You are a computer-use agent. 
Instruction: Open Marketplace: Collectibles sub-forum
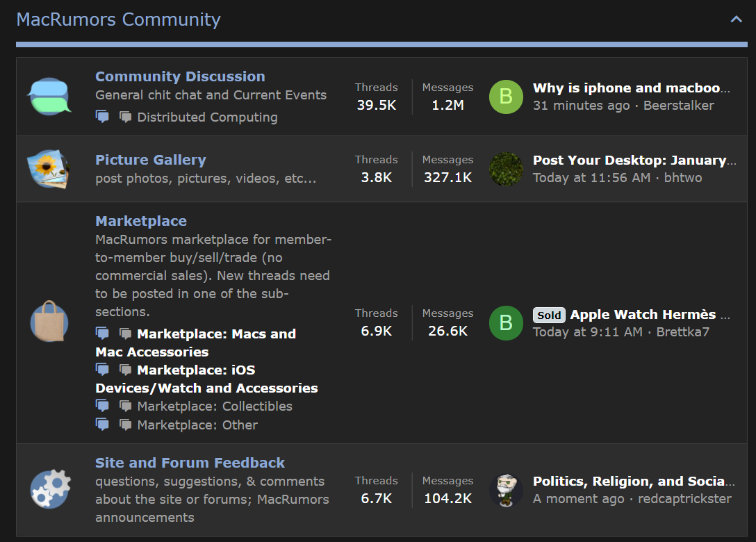(x=214, y=406)
